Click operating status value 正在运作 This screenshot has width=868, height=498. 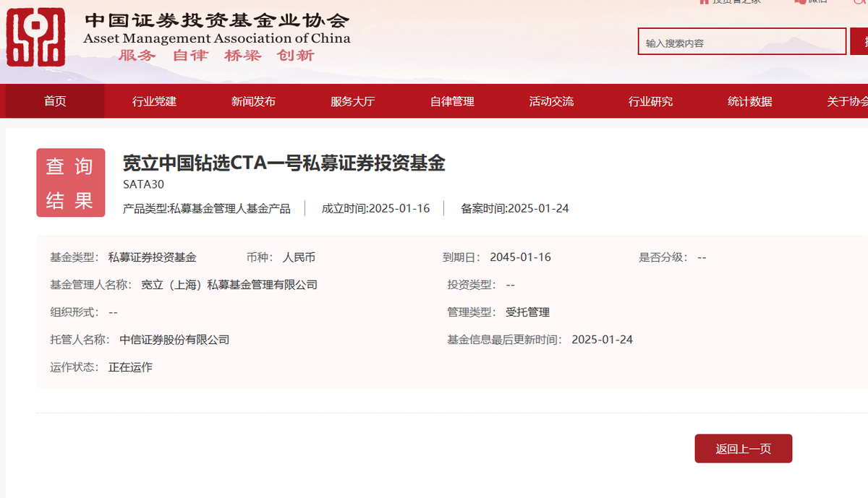[130, 367]
